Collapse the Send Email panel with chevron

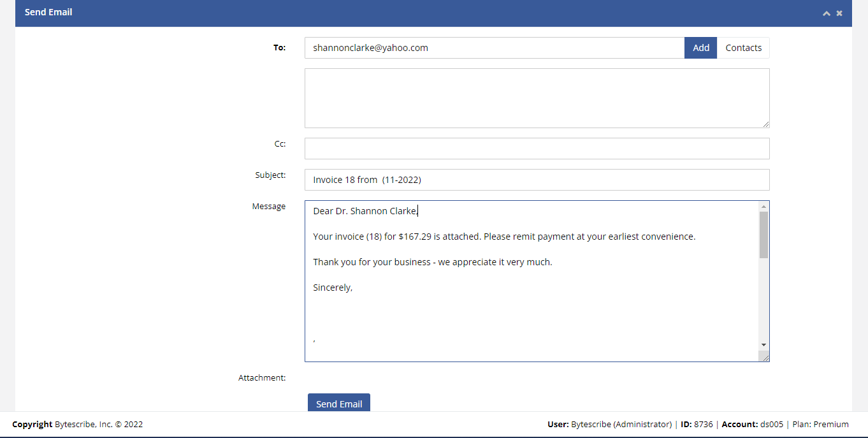(827, 13)
